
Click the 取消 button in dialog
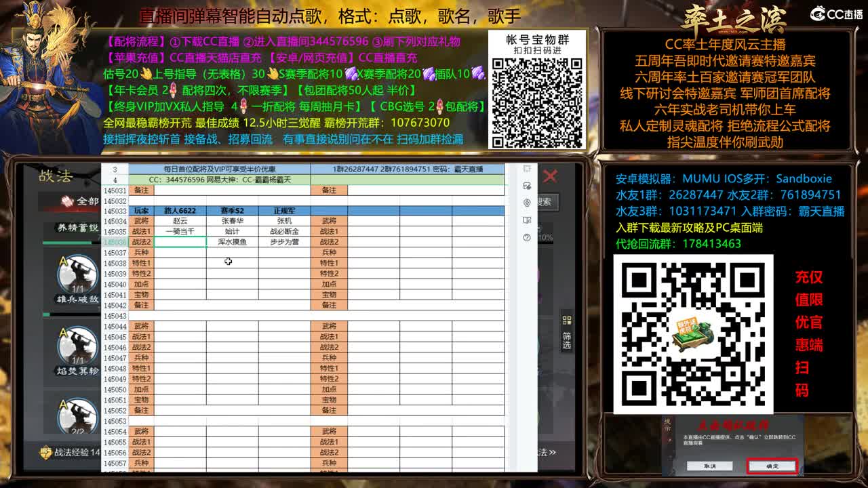point(709,466)
